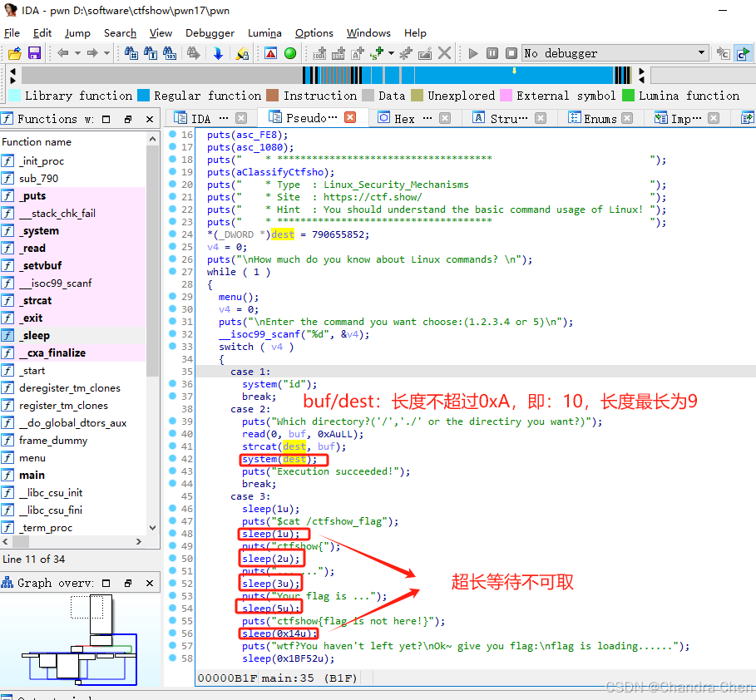Click the green circle toolbar icon
Image resolution: width=756 pixels, height=700 pixels.
290,53
